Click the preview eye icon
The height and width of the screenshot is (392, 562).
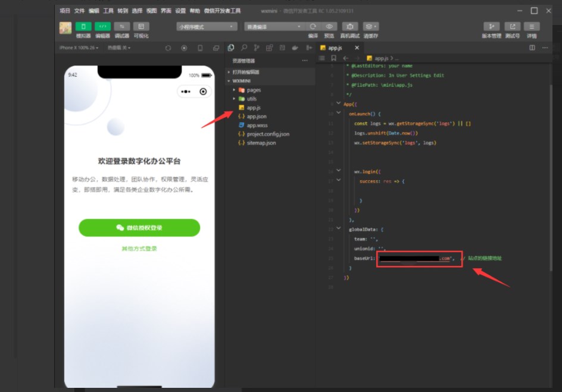pos(329,27)
